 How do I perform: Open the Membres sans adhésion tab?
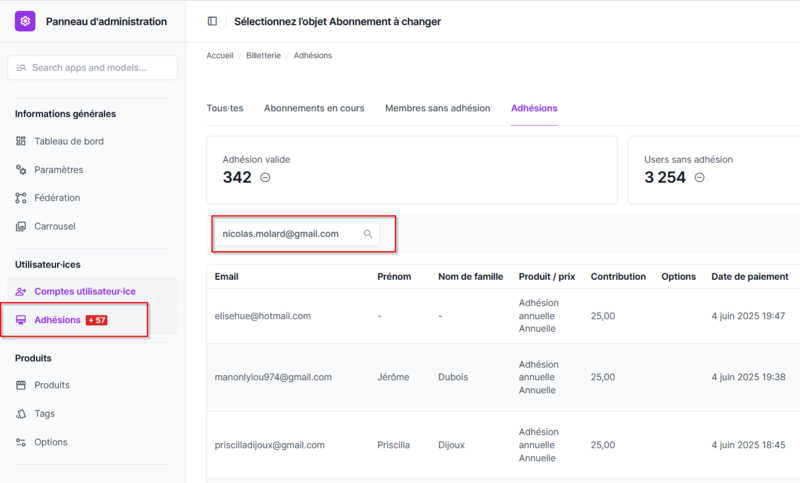[x=437, y=108]
